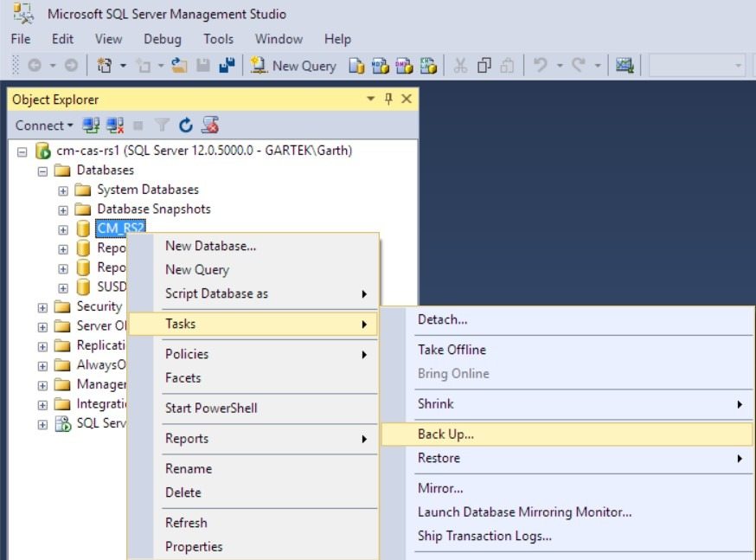Choose Delete from the context menu
The width and height of the screenshot is (756, 560).
click(x=253, y=492)
